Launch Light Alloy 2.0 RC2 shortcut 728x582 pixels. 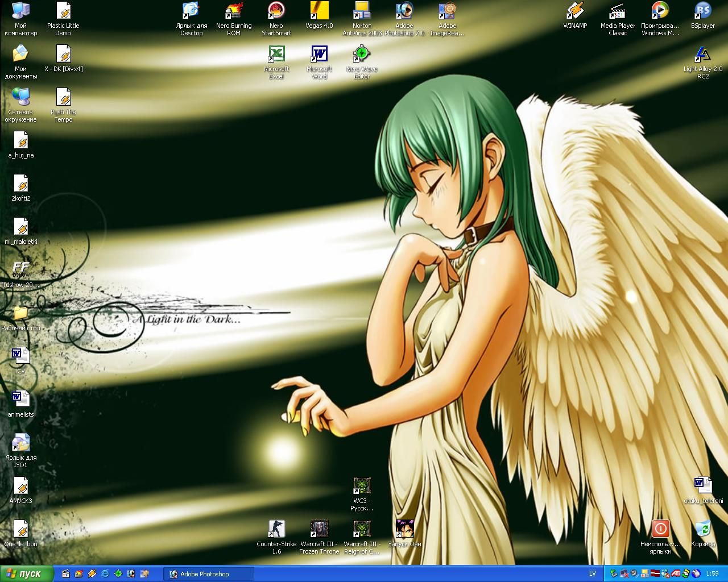click(x=703, y=62)
